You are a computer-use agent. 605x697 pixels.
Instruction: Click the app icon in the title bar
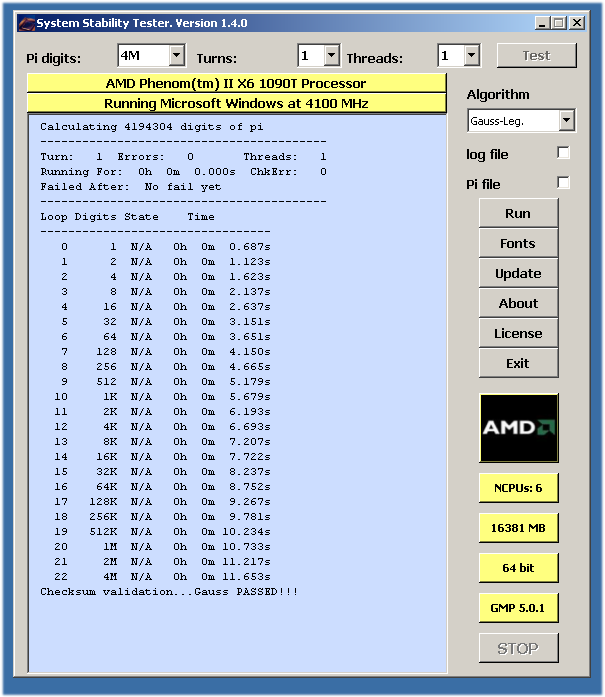[26, 23]
